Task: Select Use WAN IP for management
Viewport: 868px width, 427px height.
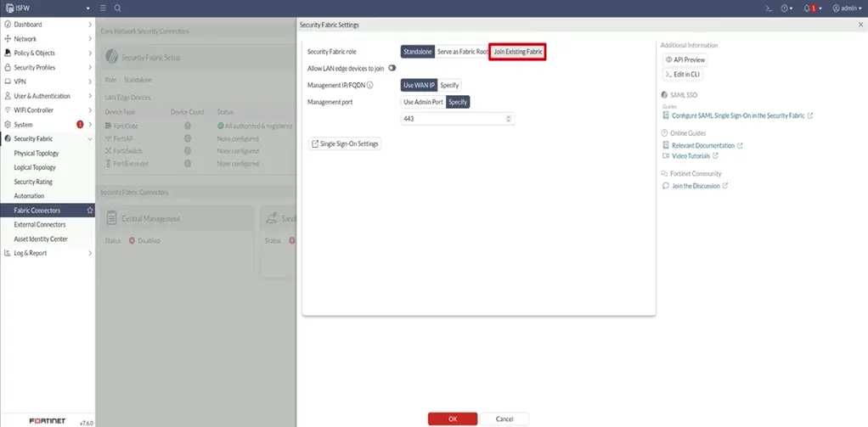Action: 419,85
